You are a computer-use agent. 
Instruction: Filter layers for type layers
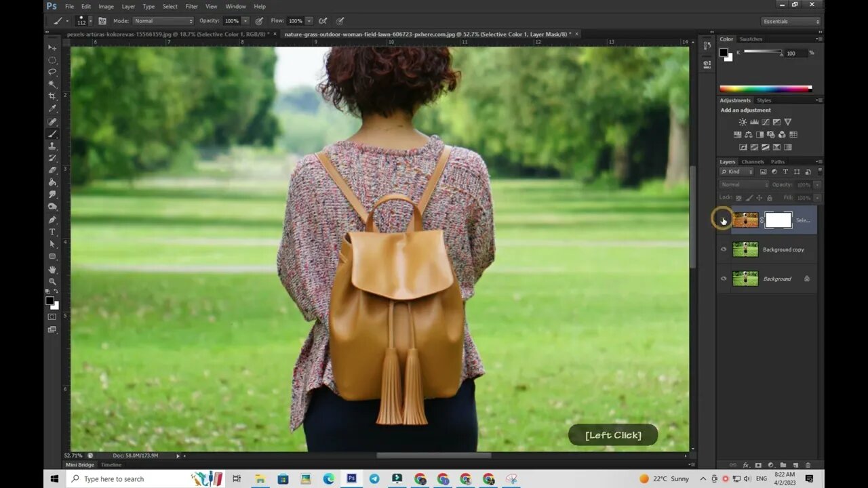(x=785, y=171)
